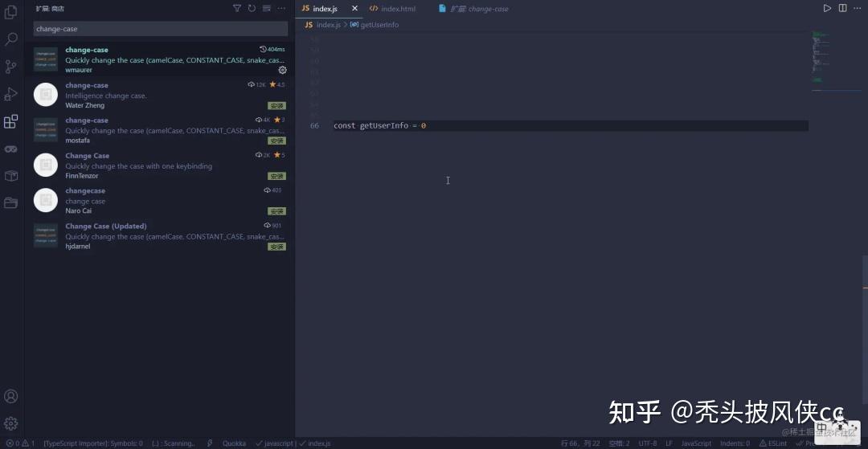Install the FinnTenzor Change Case extension
The width and height of the screenshot is (868, 449).
pyautogui.click(x=276, y=177)
